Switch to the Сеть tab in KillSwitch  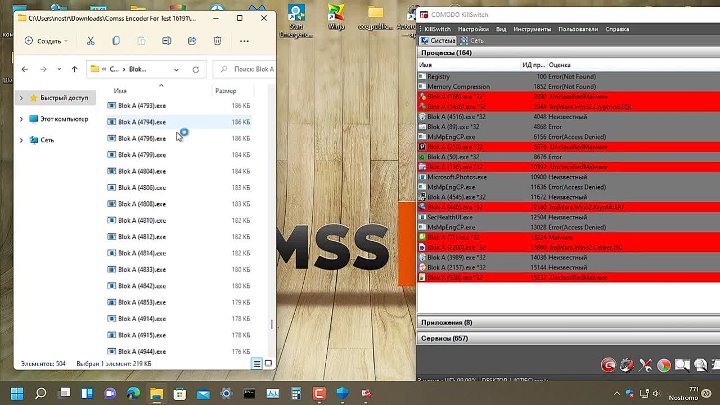(x=472, y=40)
